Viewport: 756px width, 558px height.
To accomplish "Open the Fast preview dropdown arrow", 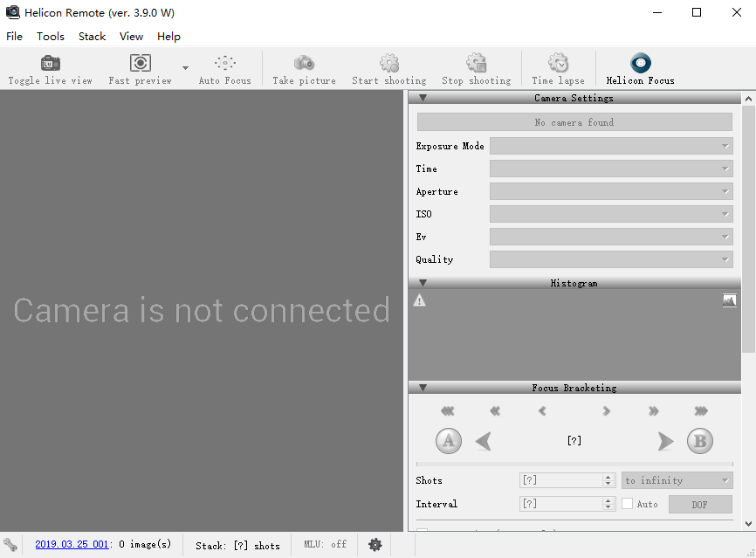I will click(x=185, y=68).
